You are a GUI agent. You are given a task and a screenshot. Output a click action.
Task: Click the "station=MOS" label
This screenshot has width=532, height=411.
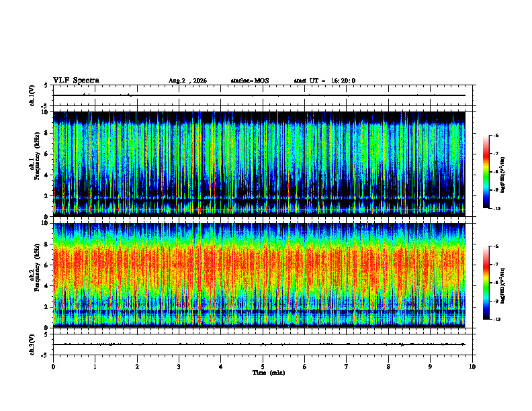[250, 81]
